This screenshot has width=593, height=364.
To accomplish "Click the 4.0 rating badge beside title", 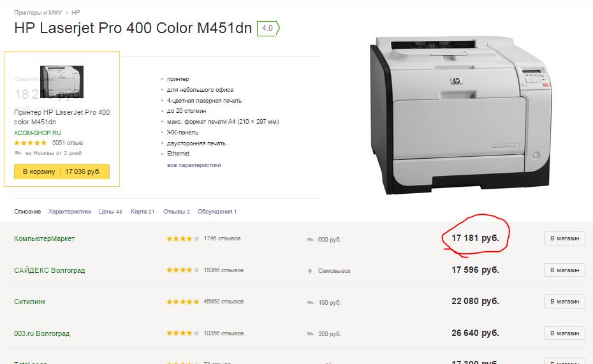I will pos(268,29).
